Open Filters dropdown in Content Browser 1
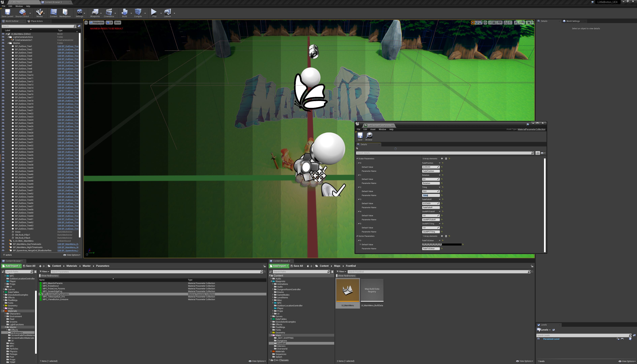This screenshot has height=364, width=637. [44, 271]
